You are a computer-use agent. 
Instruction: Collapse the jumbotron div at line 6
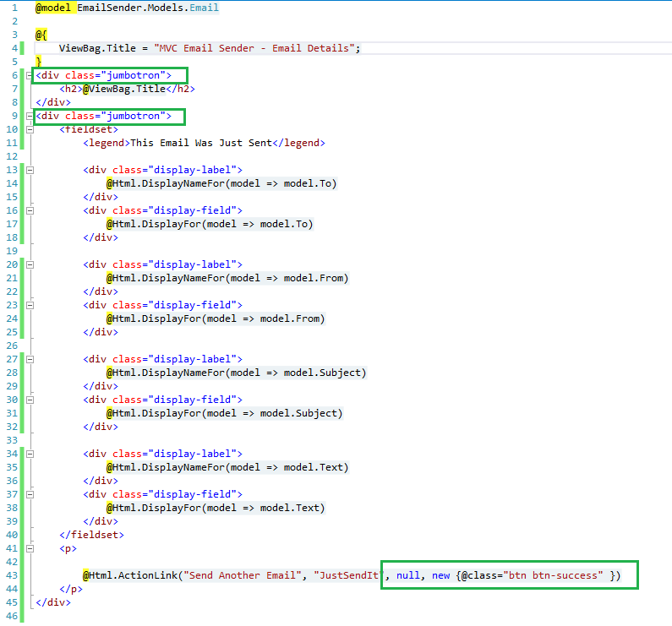(x=30, y=76)
